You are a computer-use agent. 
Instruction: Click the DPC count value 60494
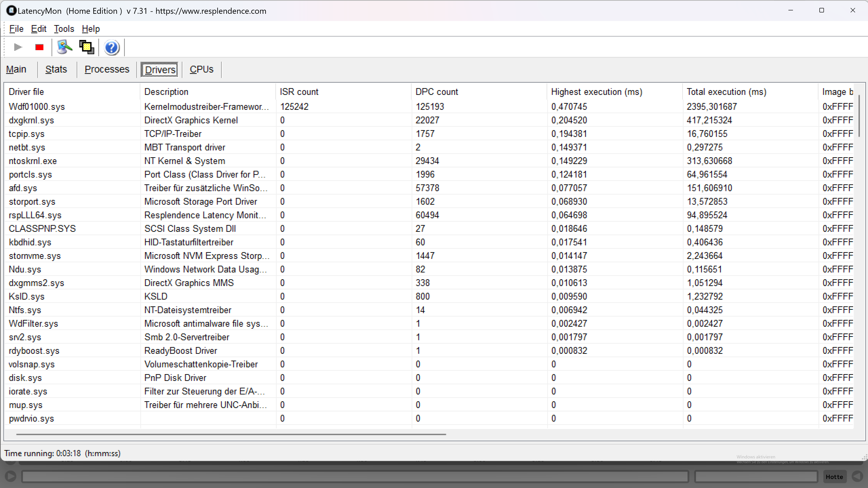click(427, 215)
